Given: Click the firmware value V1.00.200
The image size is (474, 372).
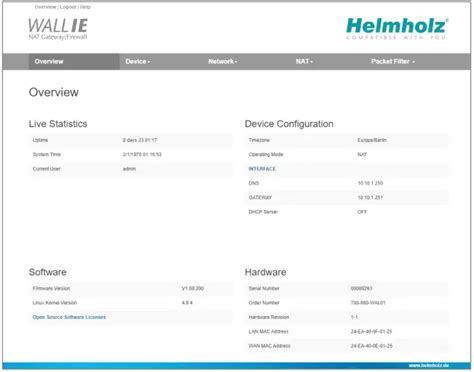Looking at the screenshot, I should point(193,289).
